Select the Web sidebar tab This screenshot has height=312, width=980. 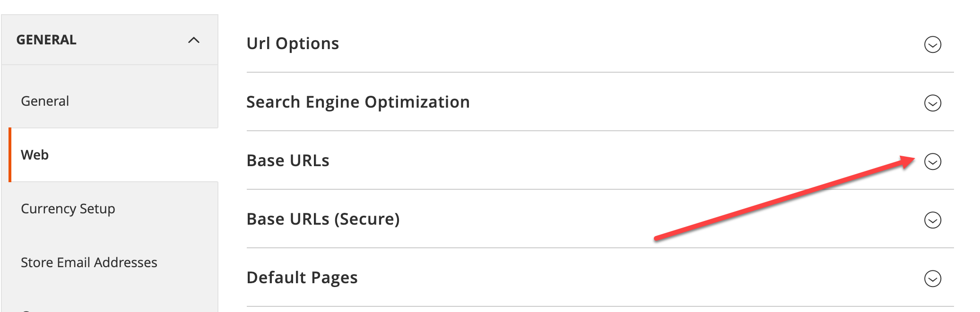coord(35,155)
